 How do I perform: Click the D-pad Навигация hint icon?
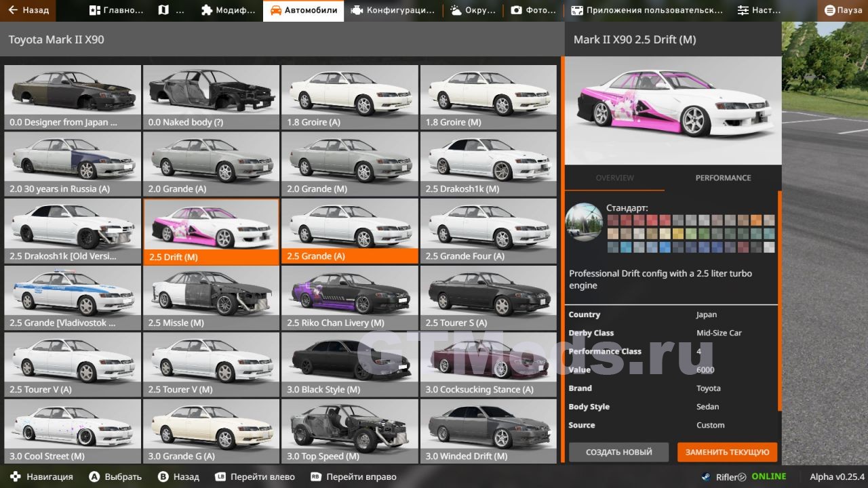(x=14, y=476)
